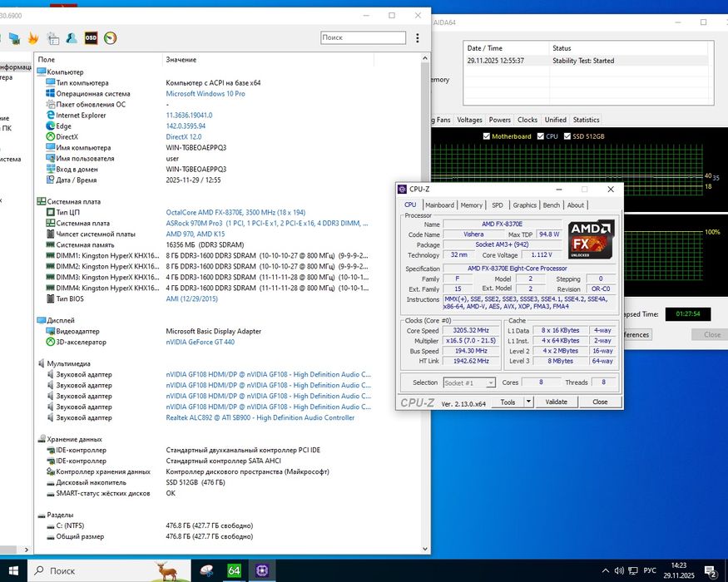This screenshot has height=582, width=728.
Task: Open the three-dot menu beside search field
Action: point(418,38)
